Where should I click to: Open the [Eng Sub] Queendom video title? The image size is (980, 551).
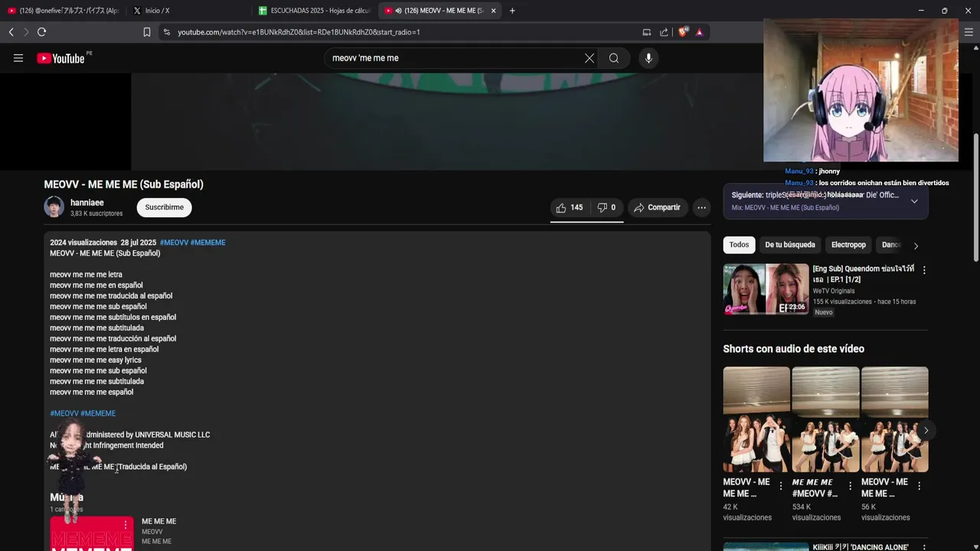point(864,274)
